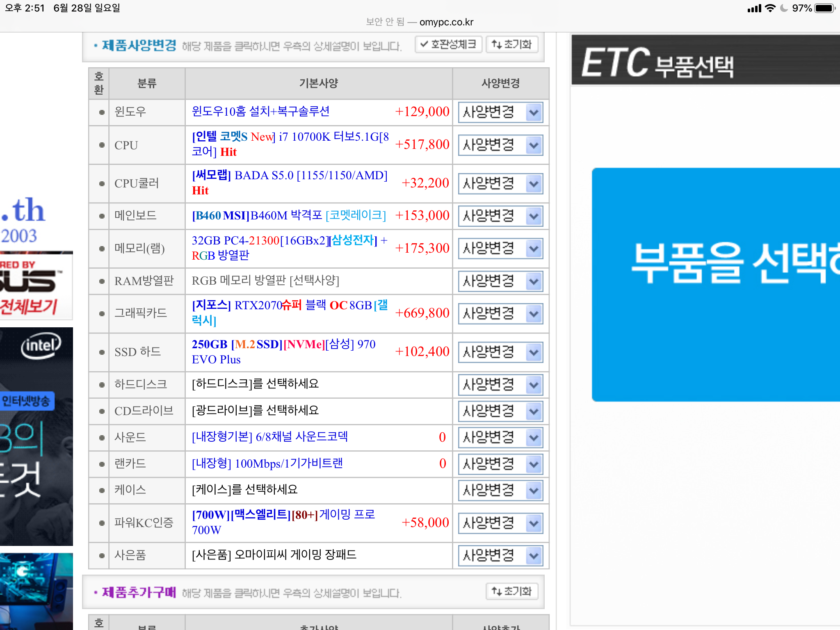Open the 윈도우10홈 설치+복구솔루션 link
The height and width of the screenshot is (630, 840).
[x=260, y=111]
